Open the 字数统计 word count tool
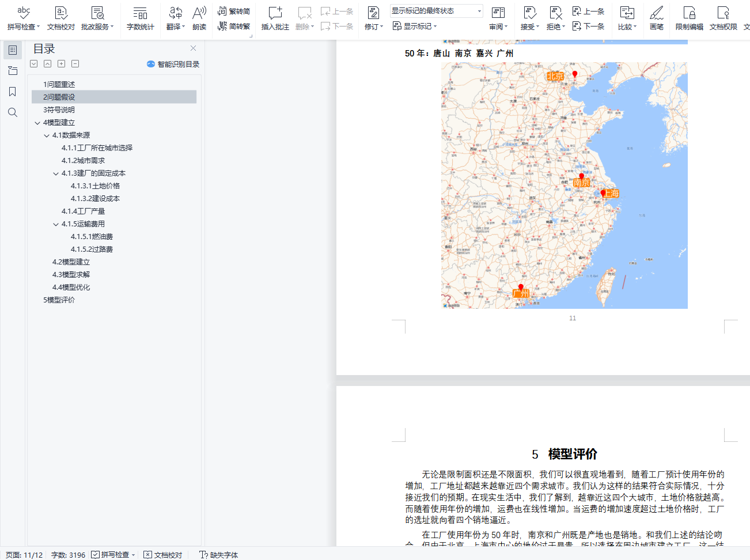Viewport: 750px width, 560px height. (140, 18)
